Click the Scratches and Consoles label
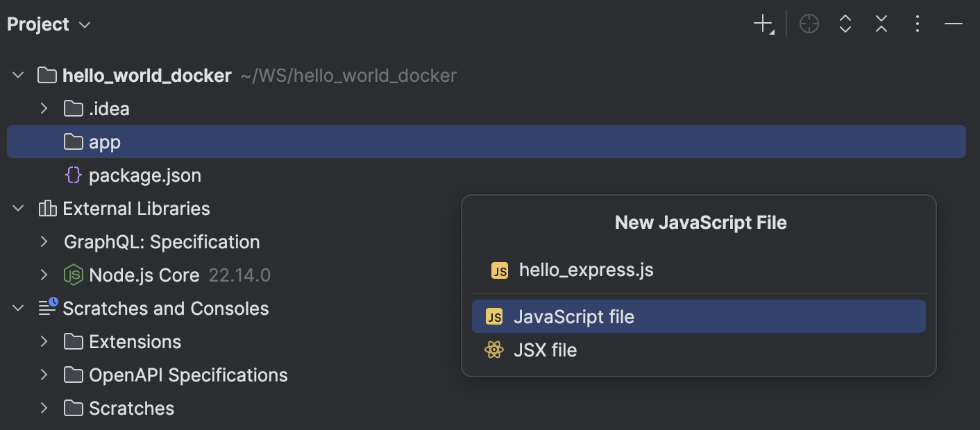 [166, 309]
